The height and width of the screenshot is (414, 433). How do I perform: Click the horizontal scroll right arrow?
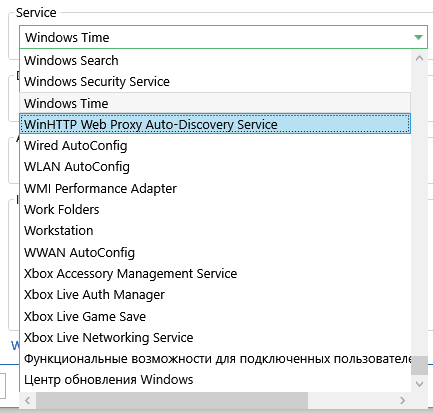[403, 400]
